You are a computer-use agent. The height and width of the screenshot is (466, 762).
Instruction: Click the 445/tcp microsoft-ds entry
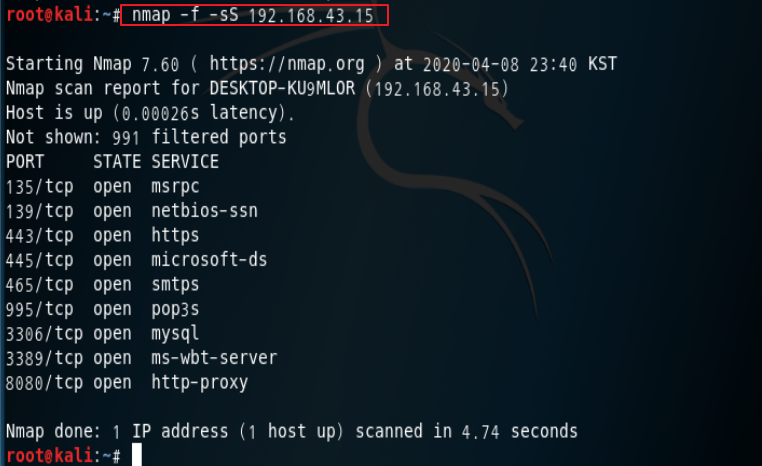coord(137,260)
